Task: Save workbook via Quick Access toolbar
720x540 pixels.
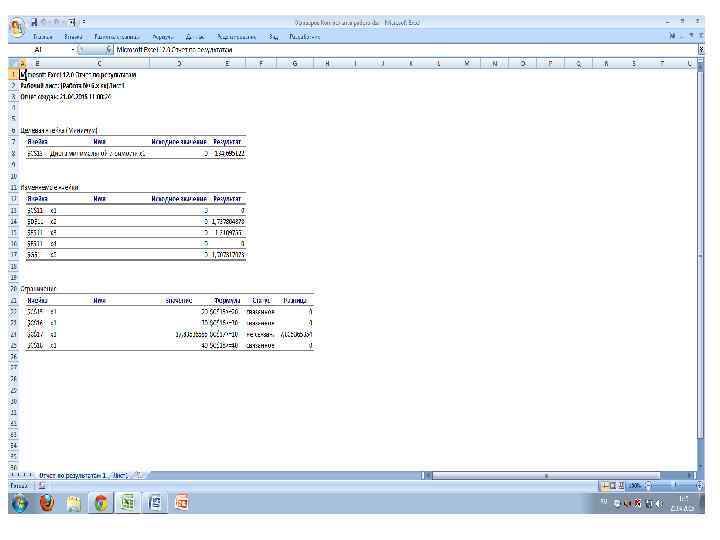Action: [34, 22]
